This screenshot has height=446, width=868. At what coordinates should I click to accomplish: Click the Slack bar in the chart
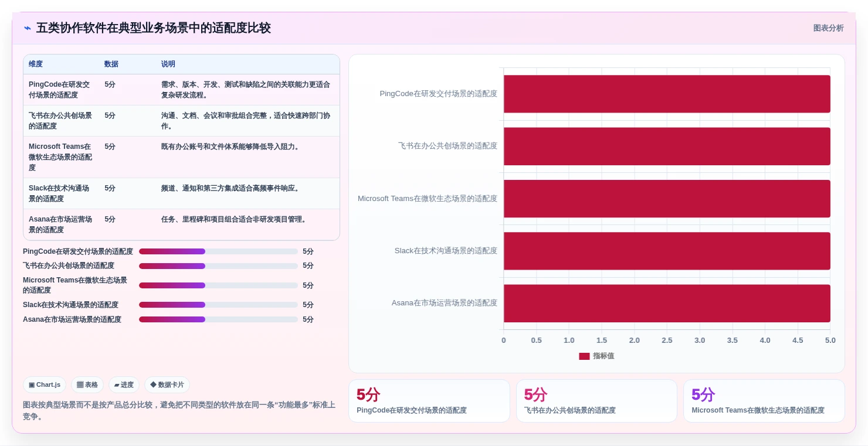(x=667, y=251)
